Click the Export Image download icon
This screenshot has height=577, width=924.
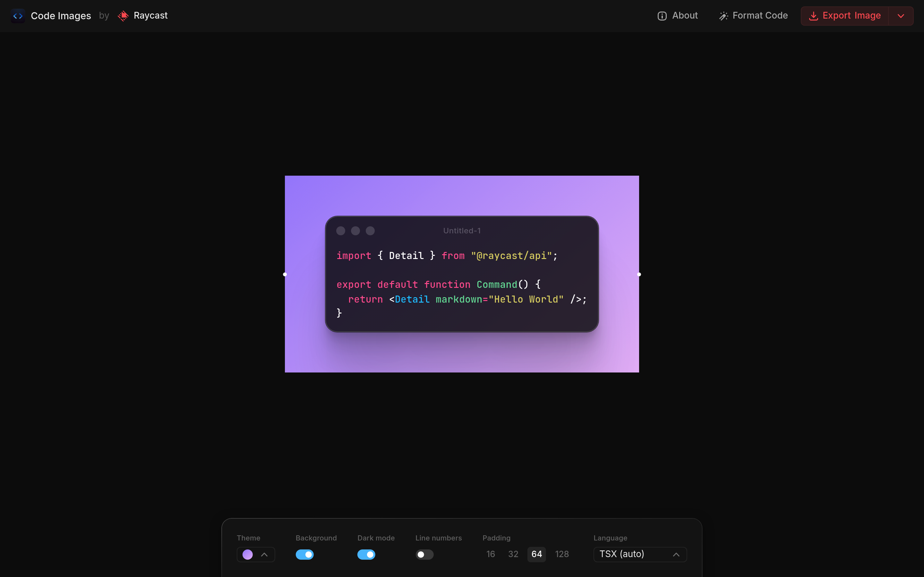click(x=813, y=16)
